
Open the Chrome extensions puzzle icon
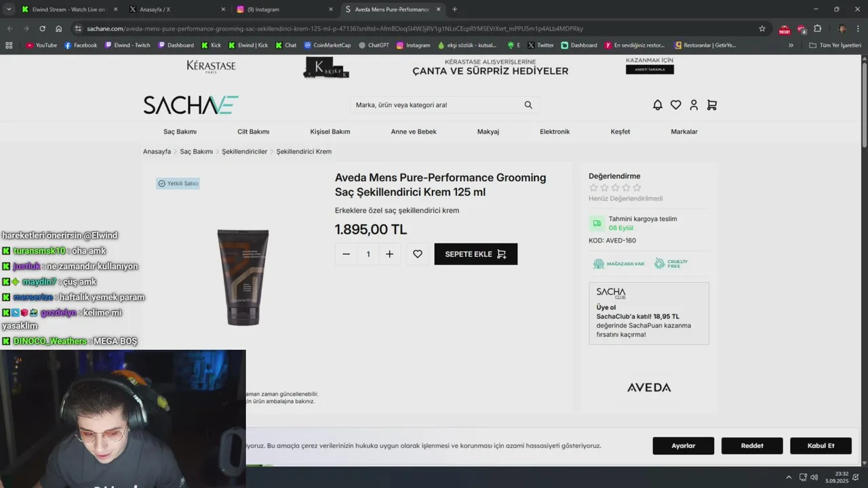point(817,28)
